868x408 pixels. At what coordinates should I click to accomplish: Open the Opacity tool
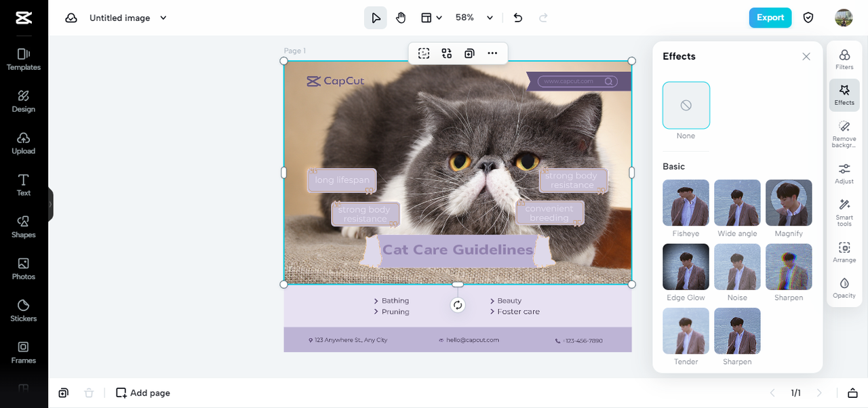tap(844, 287)
